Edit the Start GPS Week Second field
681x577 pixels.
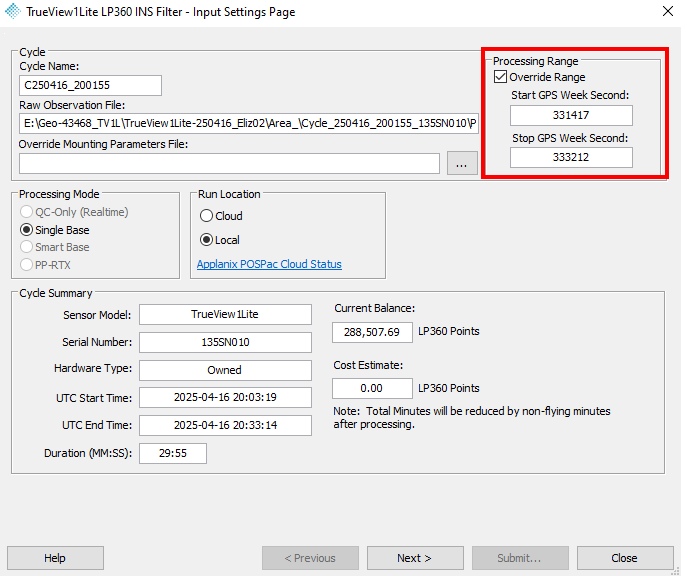(571, 115)
